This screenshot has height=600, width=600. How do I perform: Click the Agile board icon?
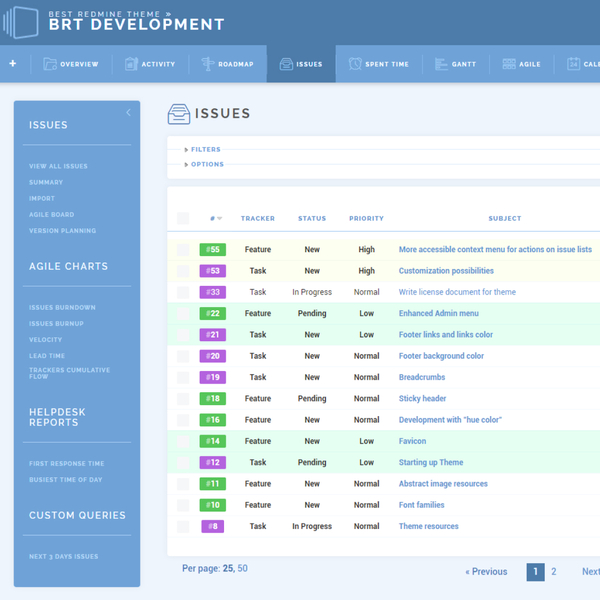pos(509,64)
